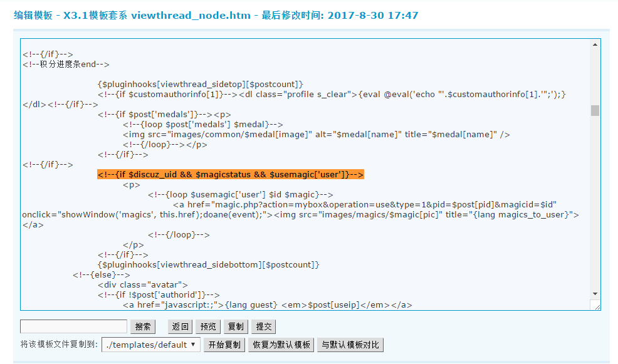
Task: Click the code editor scroll up arrow
Action: [595, 45]
